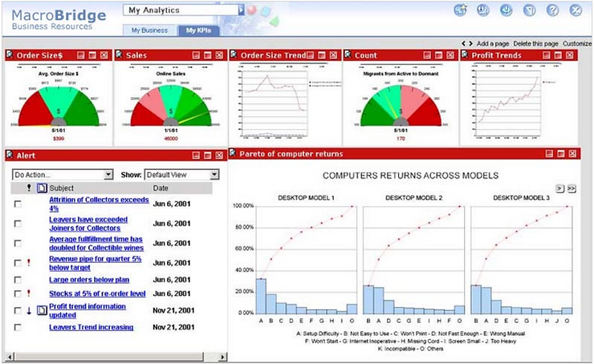Click the second round icon in top toolbar

(x=483, y=10)
